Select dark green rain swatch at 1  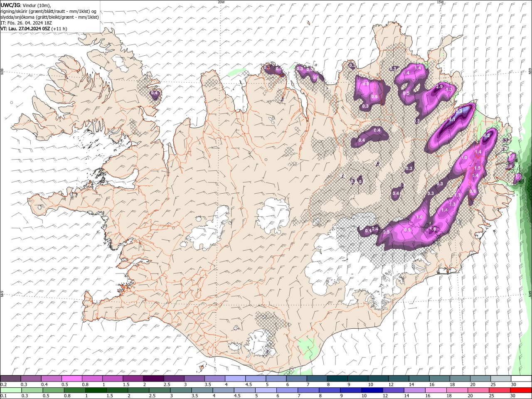point(96,390)
